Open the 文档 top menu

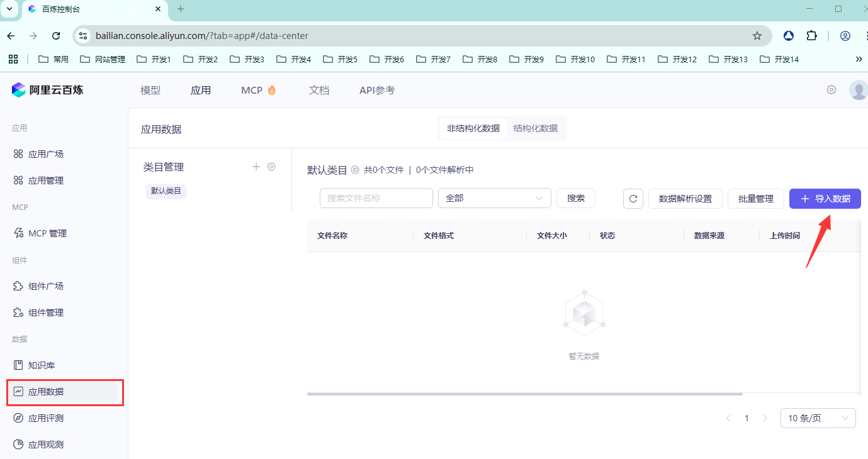pyautogui.click(x=319, y=91)
